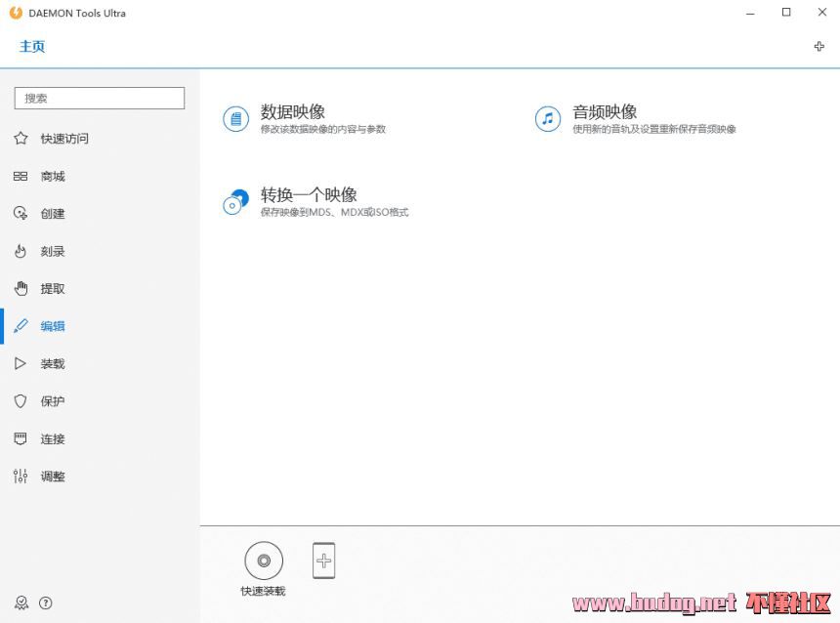Click the 转换一个映像 discs icon
The height and width of the screenshot is (623, 840).
235,202
